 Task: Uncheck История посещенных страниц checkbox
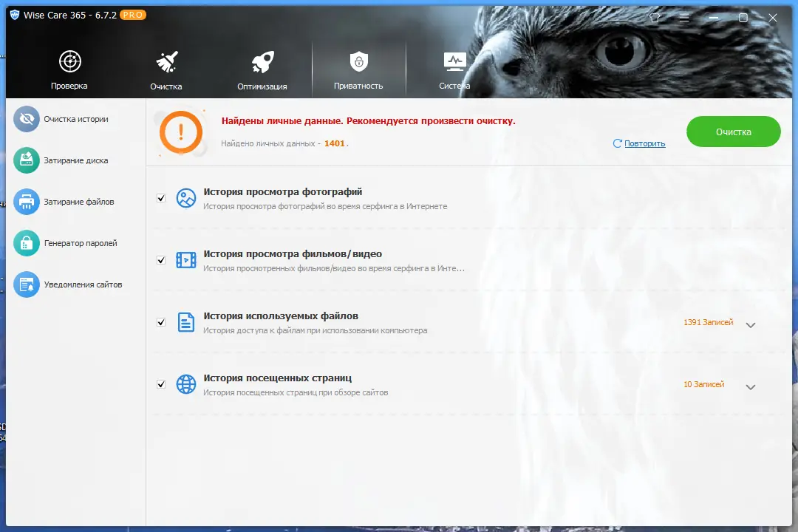(161, 384)
